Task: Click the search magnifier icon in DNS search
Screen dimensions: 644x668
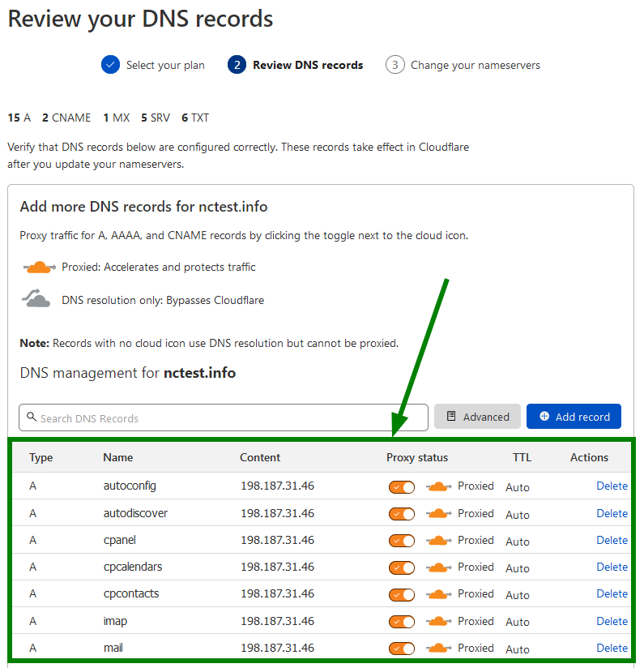Action: coord(32,417)
